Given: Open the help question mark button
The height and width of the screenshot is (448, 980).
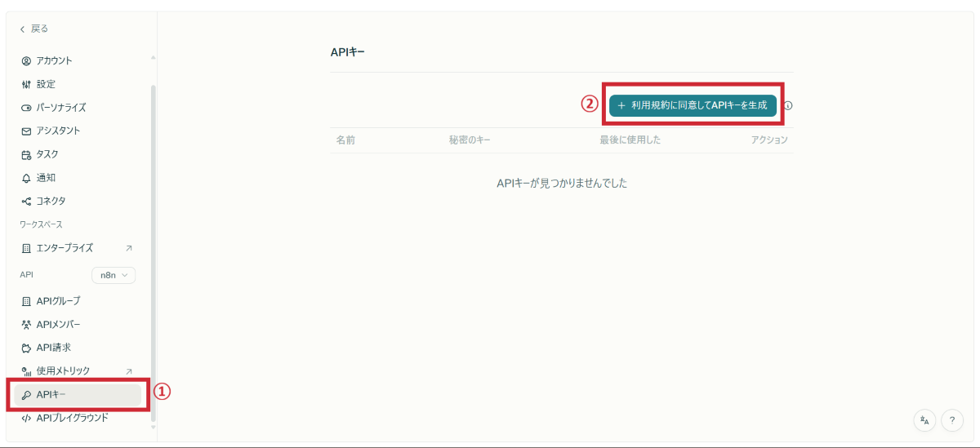Looking at the screenshot, I should click(952, 420).
